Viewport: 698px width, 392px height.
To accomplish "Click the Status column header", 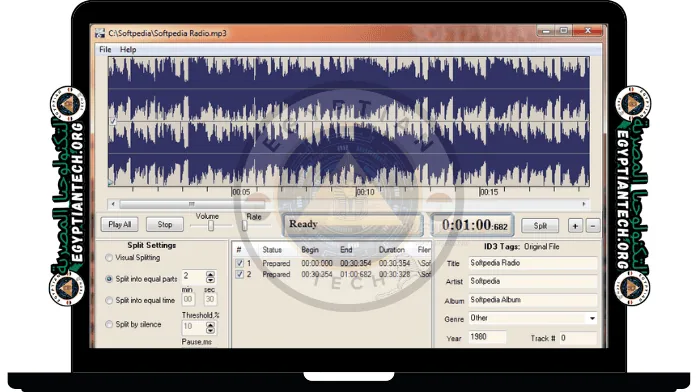I will 272,250.
